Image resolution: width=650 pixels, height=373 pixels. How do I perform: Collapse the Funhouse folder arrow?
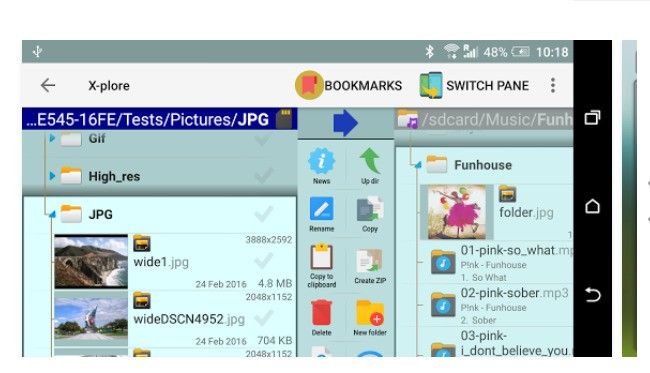point(418,165)
